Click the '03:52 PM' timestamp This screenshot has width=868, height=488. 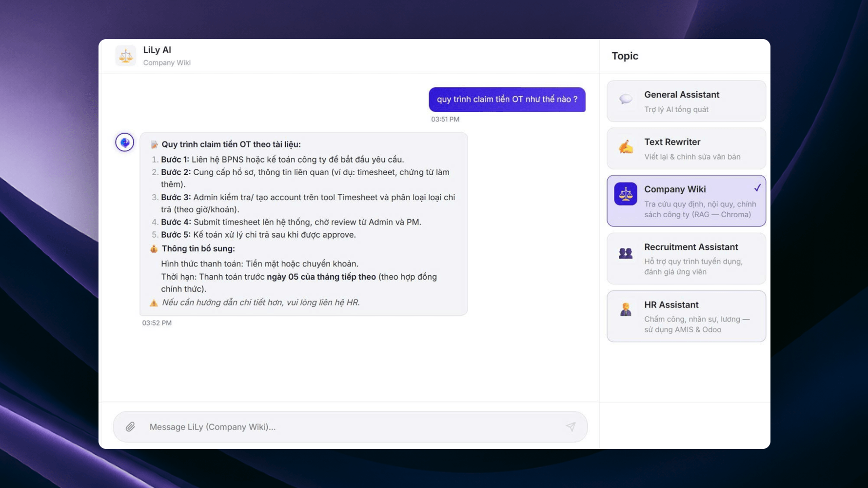157,323
